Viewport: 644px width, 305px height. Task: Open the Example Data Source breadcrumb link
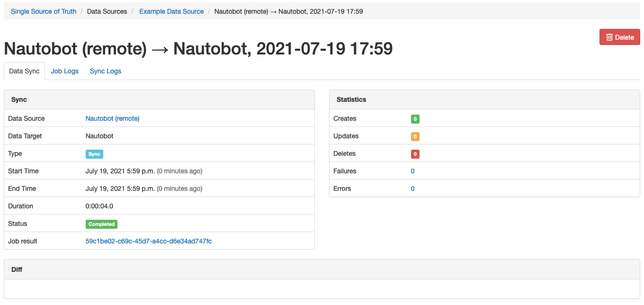(x=171, y=11)
